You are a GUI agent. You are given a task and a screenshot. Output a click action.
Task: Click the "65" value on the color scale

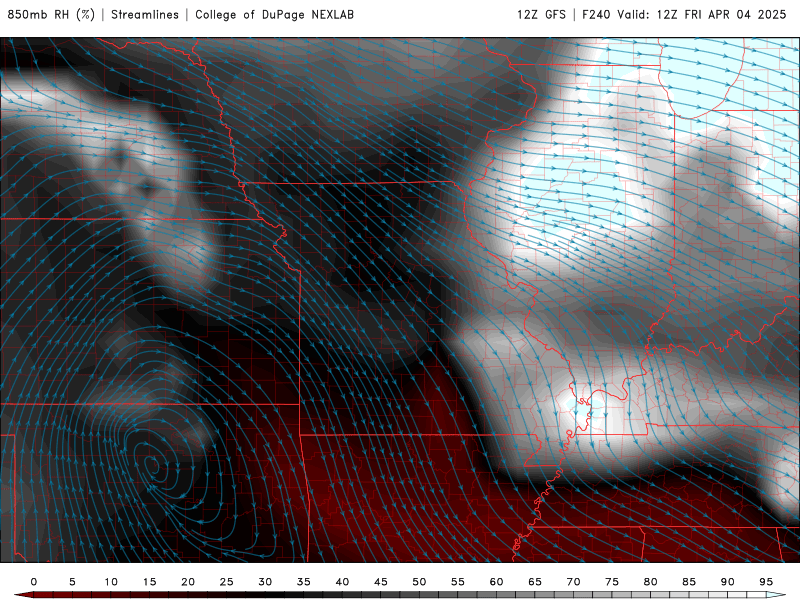[x=535, y=582]
